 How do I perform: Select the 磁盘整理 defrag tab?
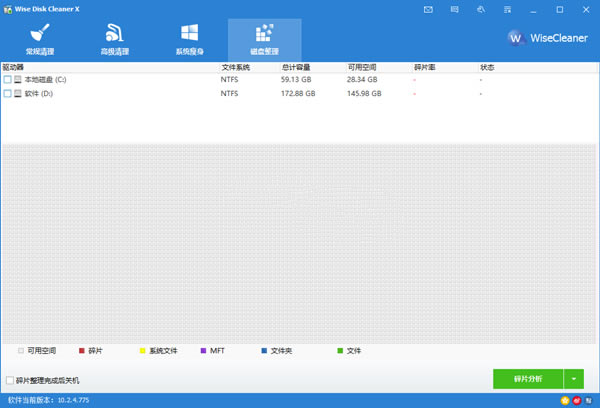click(x=264, y=40)
